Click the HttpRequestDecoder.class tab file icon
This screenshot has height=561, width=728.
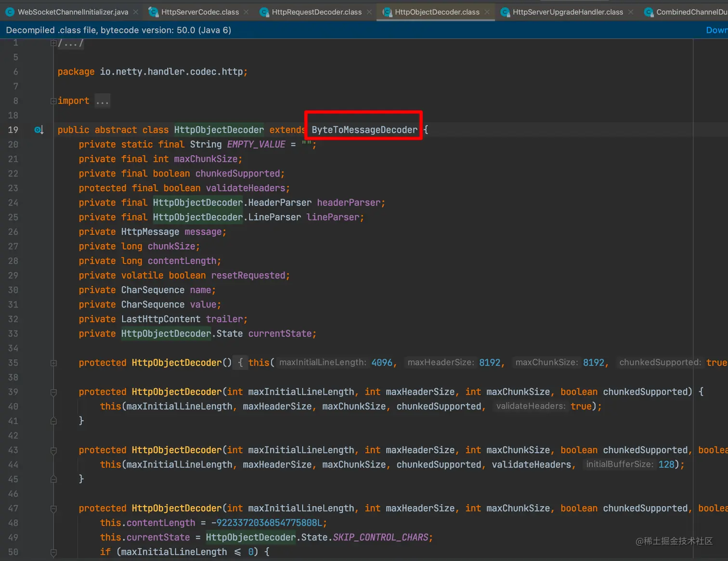coord(264,12)
